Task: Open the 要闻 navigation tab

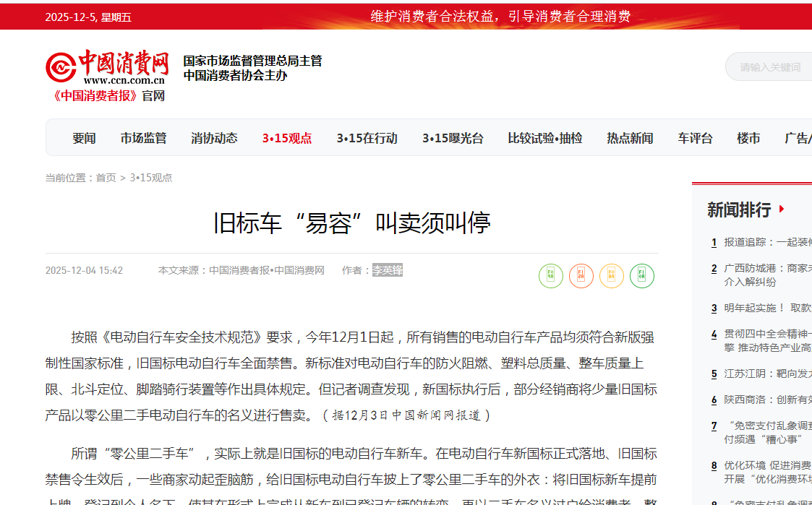Action: (84, 138)
